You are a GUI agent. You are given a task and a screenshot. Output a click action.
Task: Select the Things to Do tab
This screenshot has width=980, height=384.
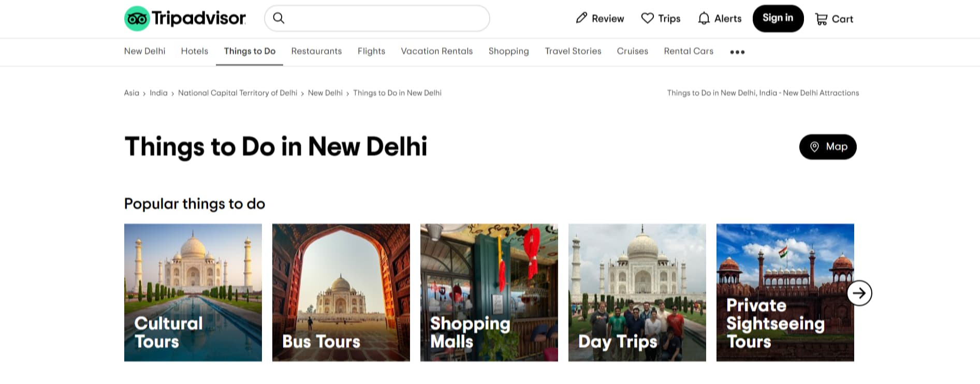[250, 51]
